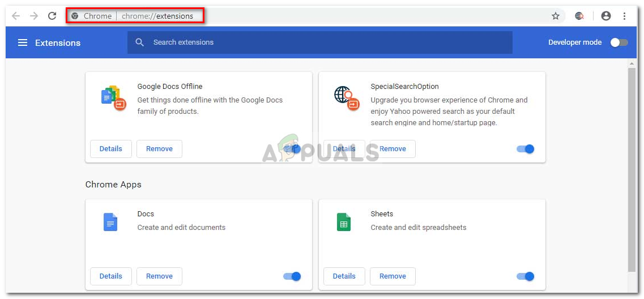644x299 pixels.
Task: Turn off the Sheets app toggle
Action: tap(525, 276)
